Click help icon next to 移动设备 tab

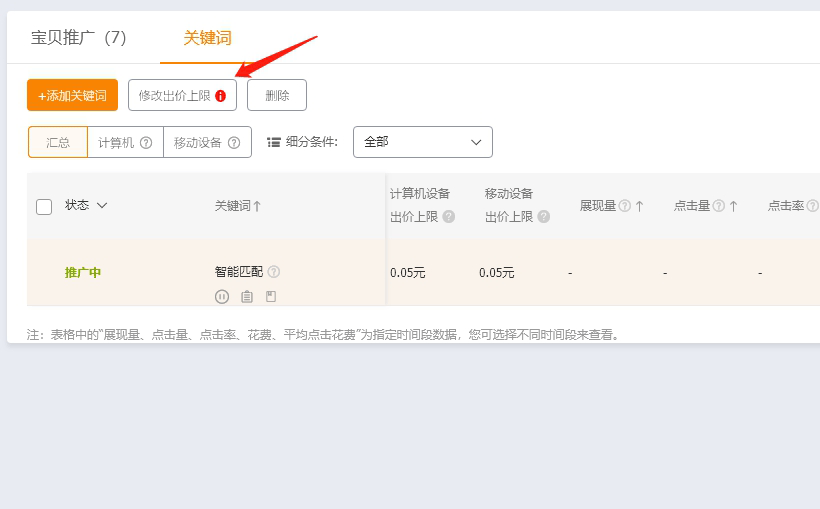pyautogui.click(x=234, y=143)
